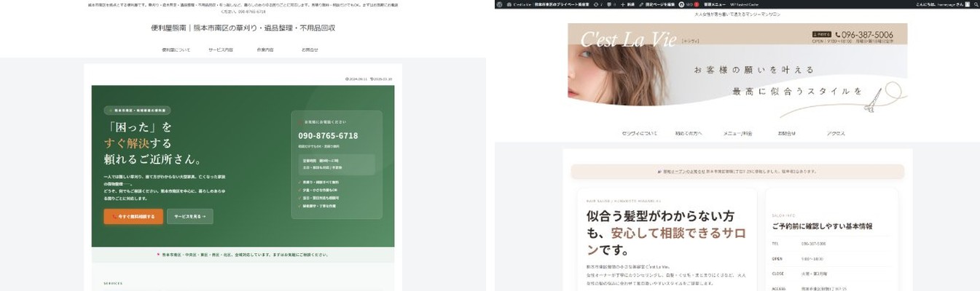Screen dimensions: 980x291
Task: Click the service area notice below the hero
Action: pyautogui.click(x=243, y=255)
